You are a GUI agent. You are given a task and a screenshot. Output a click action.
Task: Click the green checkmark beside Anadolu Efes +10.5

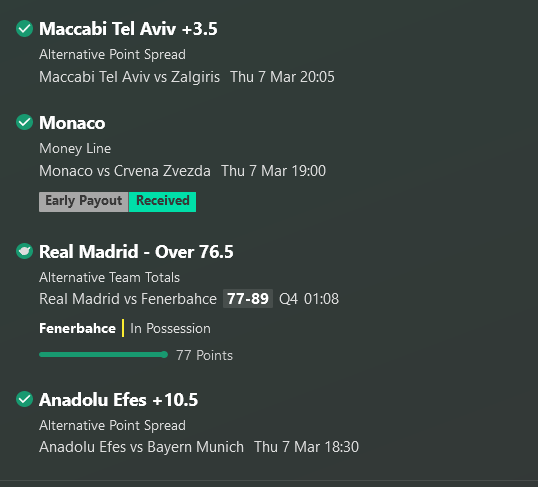(x=24, y=399)
